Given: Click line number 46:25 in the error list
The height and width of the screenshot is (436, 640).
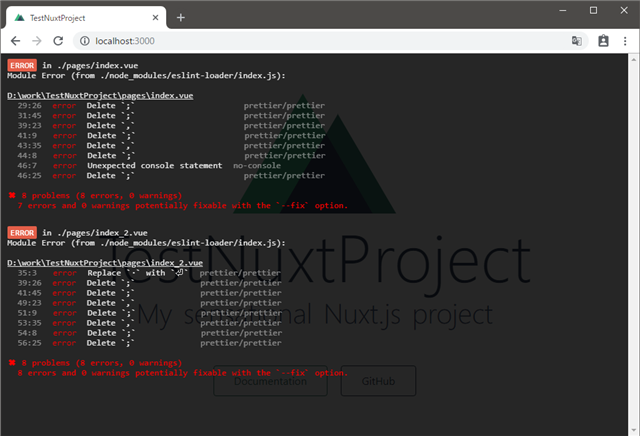Looking at the screenshot, I should 29,176.
